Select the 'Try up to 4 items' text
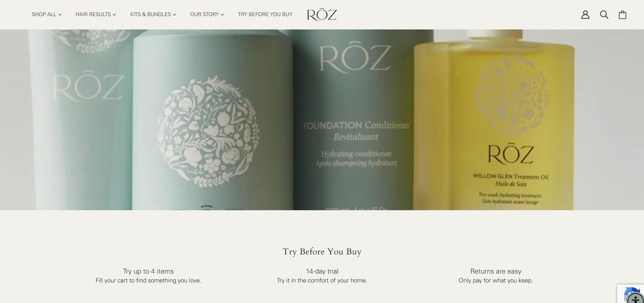 [148, 271]
